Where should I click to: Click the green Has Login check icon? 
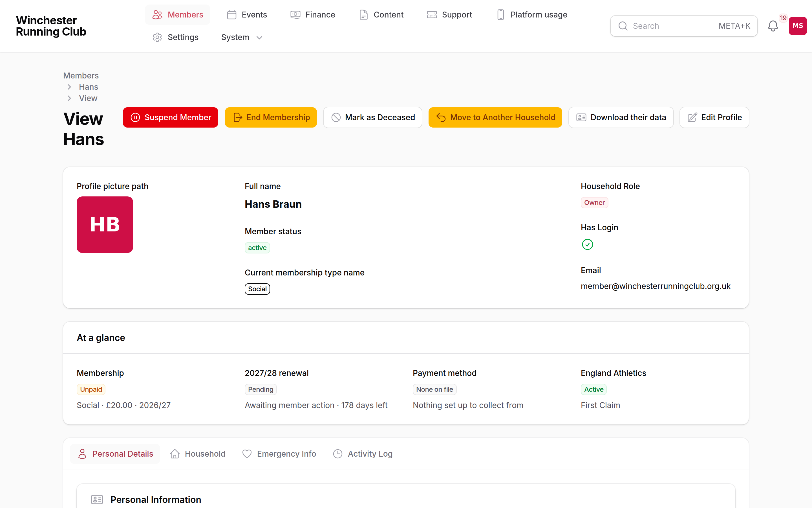click(x=587, y=244)
